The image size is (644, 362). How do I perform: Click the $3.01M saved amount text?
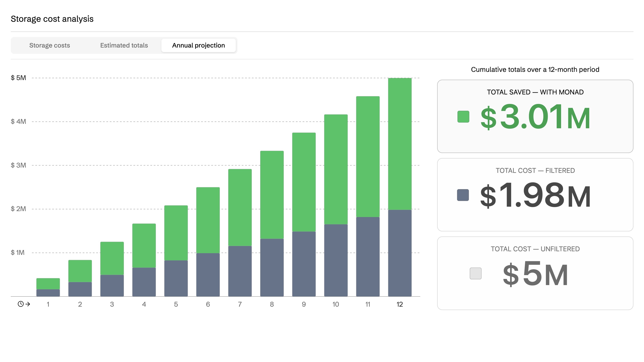tap(535, 117)
